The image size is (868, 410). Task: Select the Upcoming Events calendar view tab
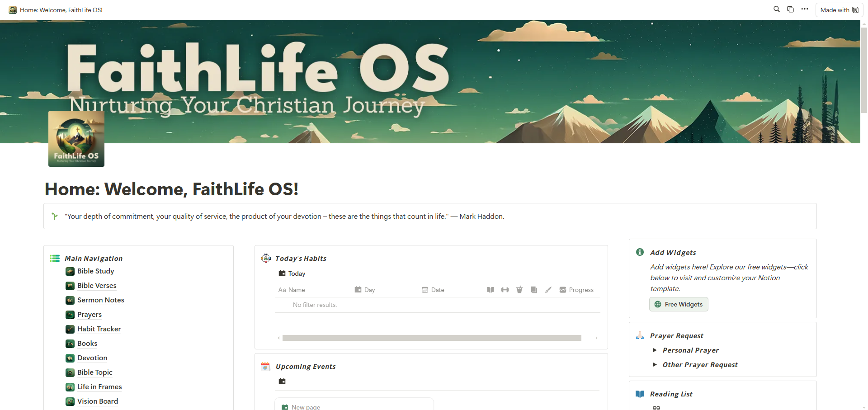(282, 381)
